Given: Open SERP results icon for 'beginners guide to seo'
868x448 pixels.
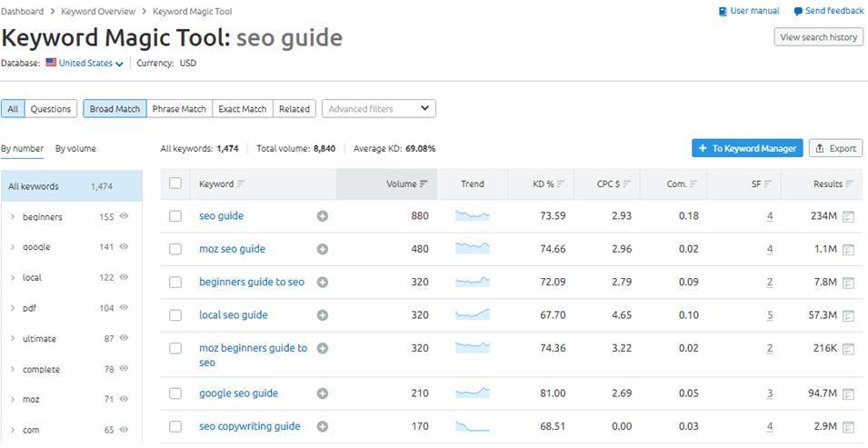Looking at the screenshot, I should pos(848,283).
